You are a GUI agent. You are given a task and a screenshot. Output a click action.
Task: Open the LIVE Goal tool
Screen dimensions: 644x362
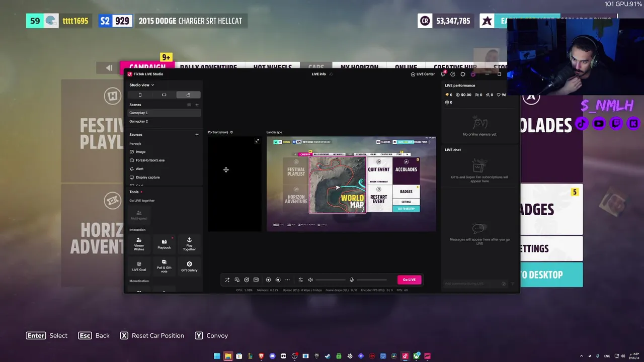139,266
